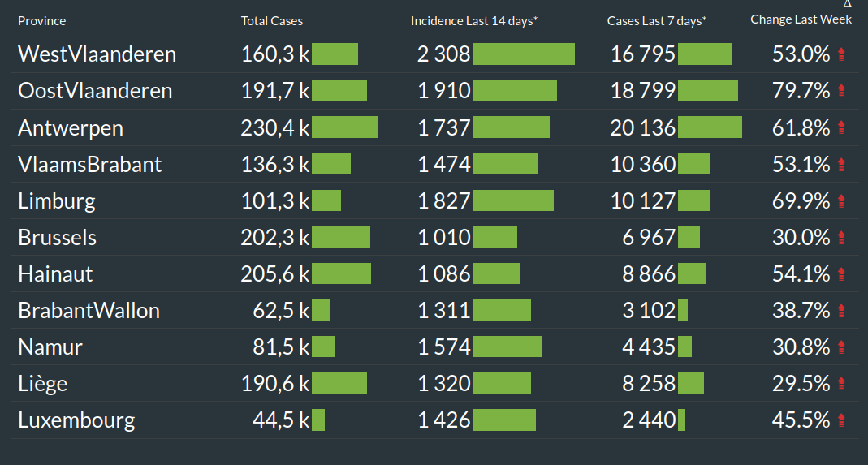
Task: Click the red up arrow next to Namur 30.8%
Action: tap(841, 347)
